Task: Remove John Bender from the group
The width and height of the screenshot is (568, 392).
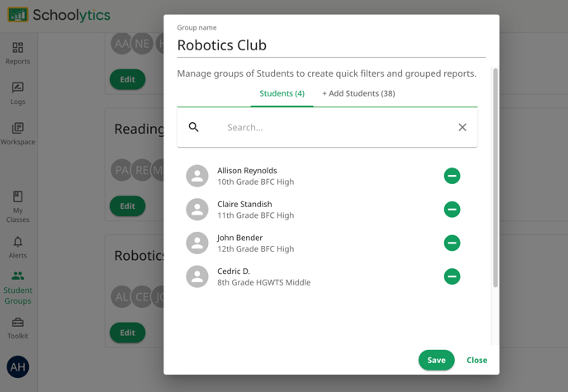Action: click(452, 243)
